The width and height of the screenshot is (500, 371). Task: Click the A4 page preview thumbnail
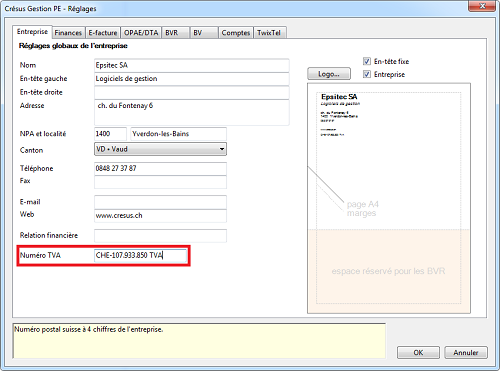389,198
